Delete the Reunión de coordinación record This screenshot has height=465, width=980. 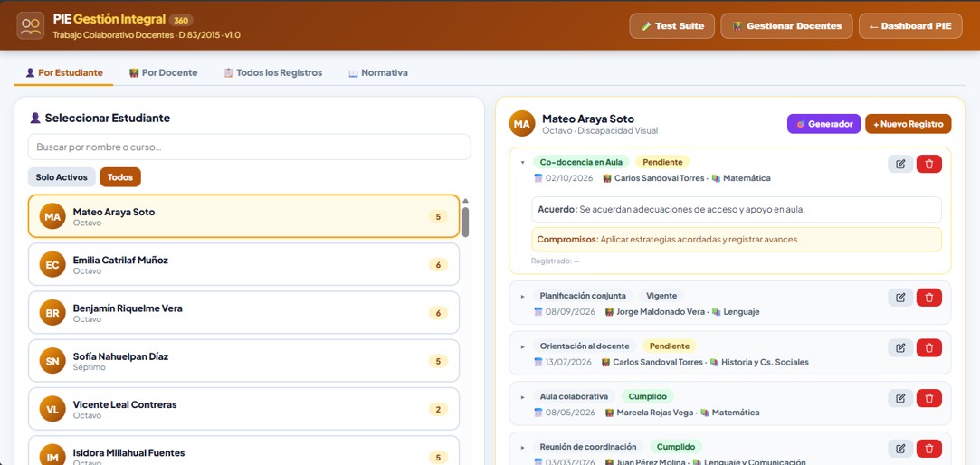(x=928, y=449)
